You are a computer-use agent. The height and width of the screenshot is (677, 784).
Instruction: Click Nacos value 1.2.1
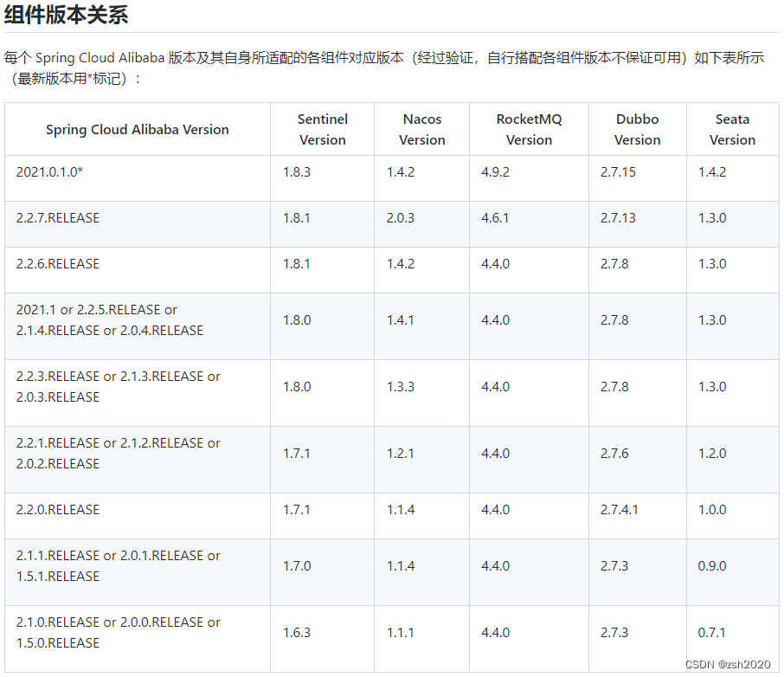pos(401,454)
